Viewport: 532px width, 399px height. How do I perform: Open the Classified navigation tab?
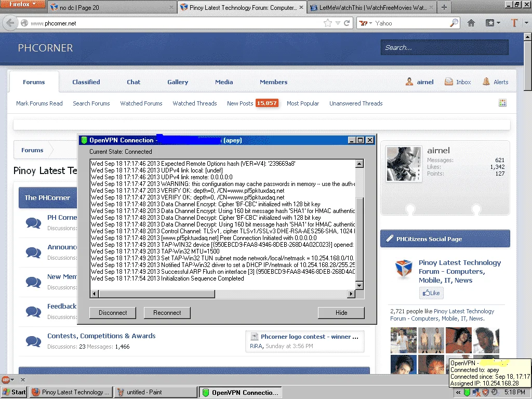[x=86, y=82]
